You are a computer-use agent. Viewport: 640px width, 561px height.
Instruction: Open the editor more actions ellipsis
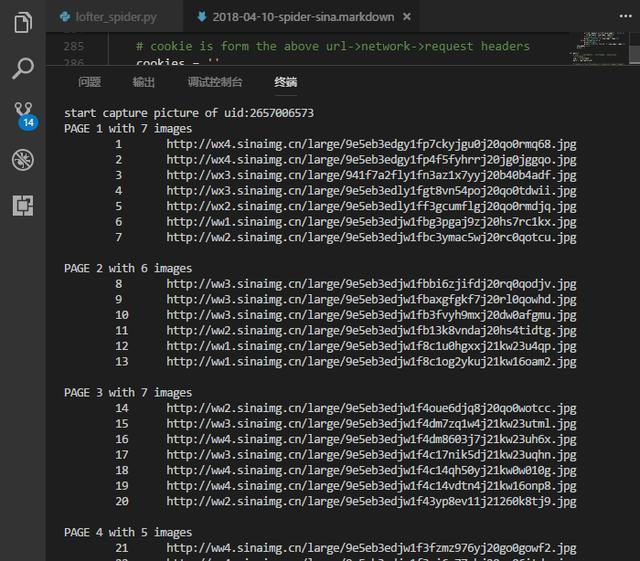pyautogui.click(x=625, y=16)
